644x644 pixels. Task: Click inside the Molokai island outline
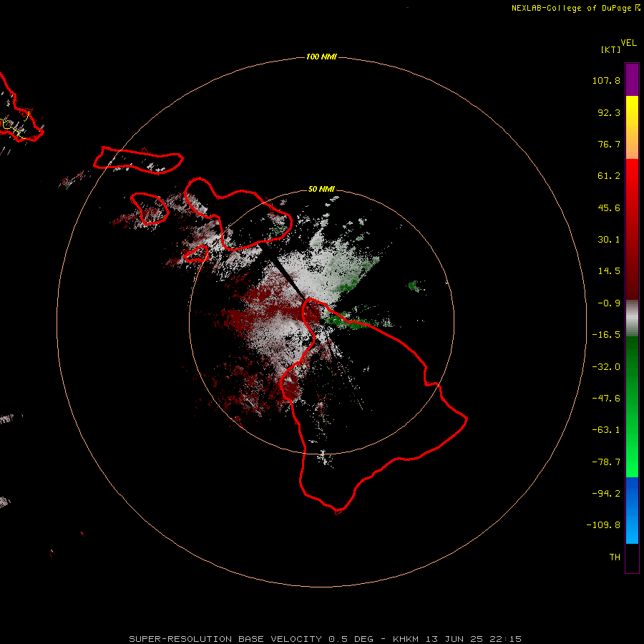(x=137, y=160)
